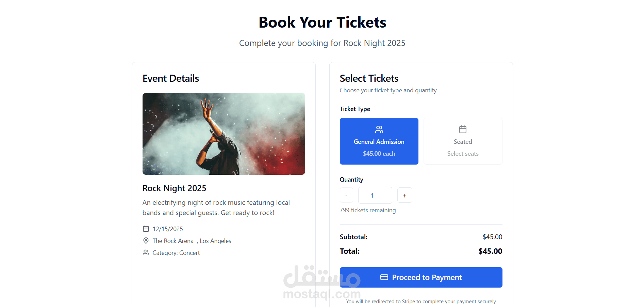This screenshot has width=644, height=307.
Task: Click the credit card icon on payment button
Action: coord(384,277)
